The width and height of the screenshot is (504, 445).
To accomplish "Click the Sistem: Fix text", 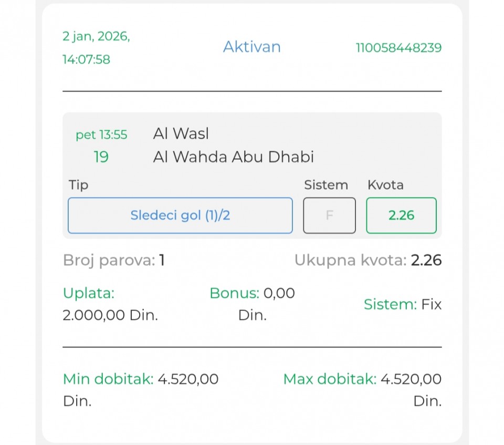I will [x=403, y=304].
